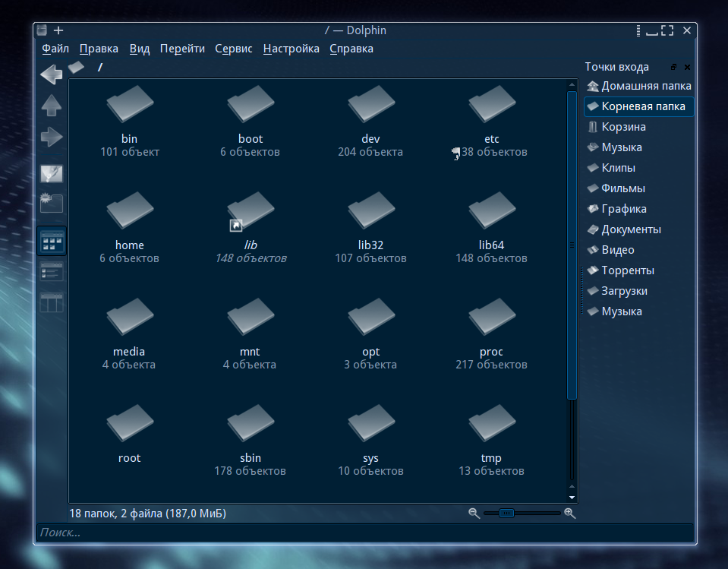Close the Точки входа panel
The height and width of the screenshot is (569, 728).
click(688, 68)
